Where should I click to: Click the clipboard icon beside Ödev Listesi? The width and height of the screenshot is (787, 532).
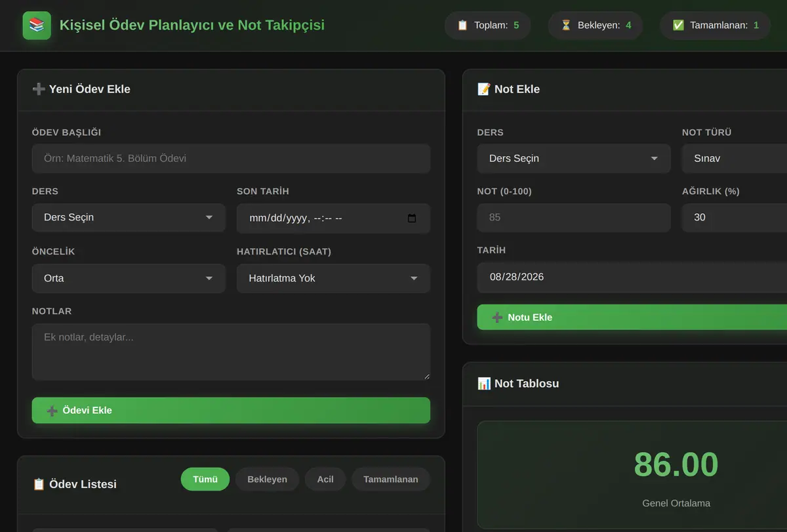[39, 484]
